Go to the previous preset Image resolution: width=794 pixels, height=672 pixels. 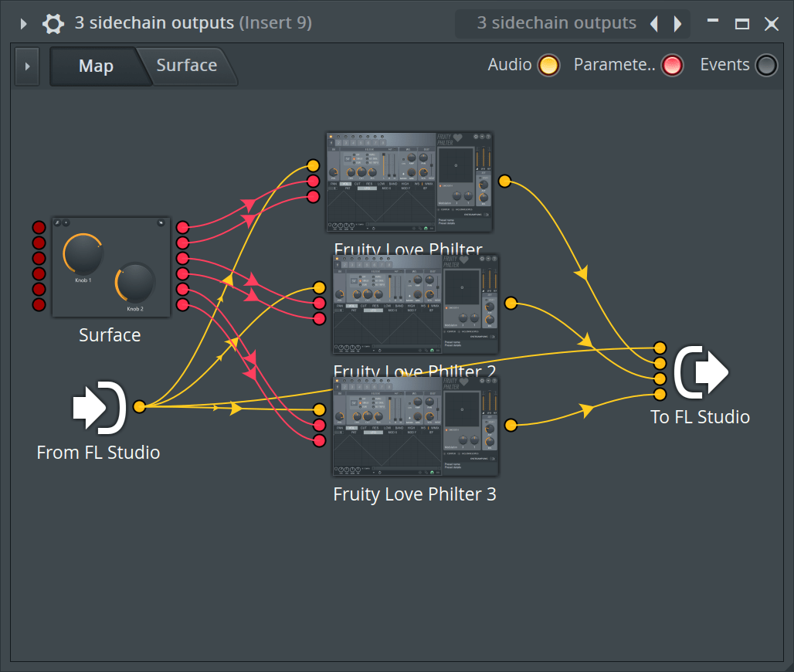click(654, 24)
